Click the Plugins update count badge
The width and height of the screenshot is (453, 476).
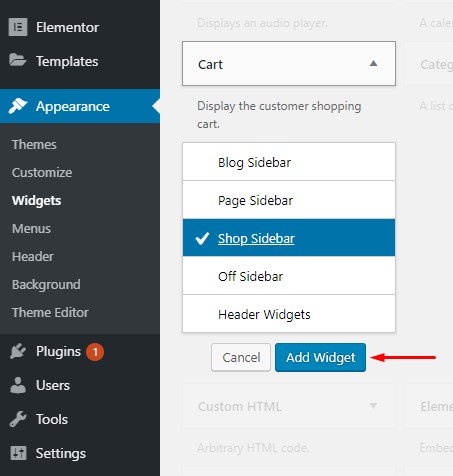point(95,352)
